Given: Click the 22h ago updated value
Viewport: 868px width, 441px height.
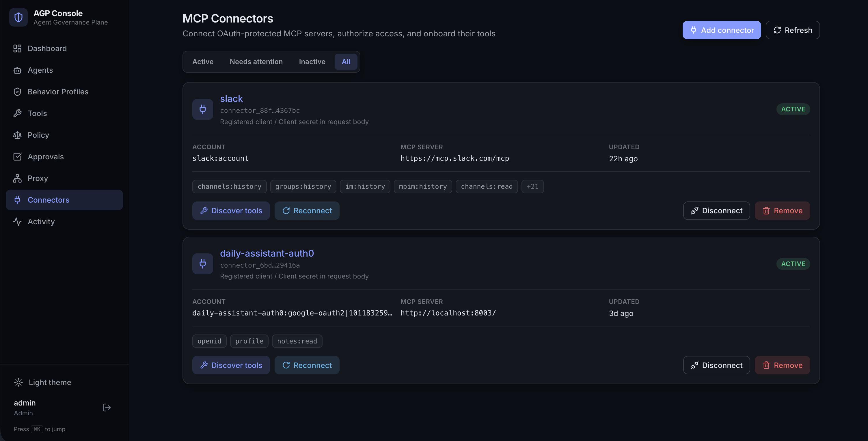Looking at the screenshot, I should [623, 159].
